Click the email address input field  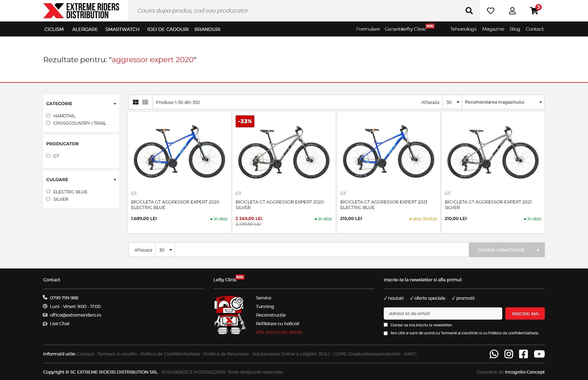coord(443,313)
